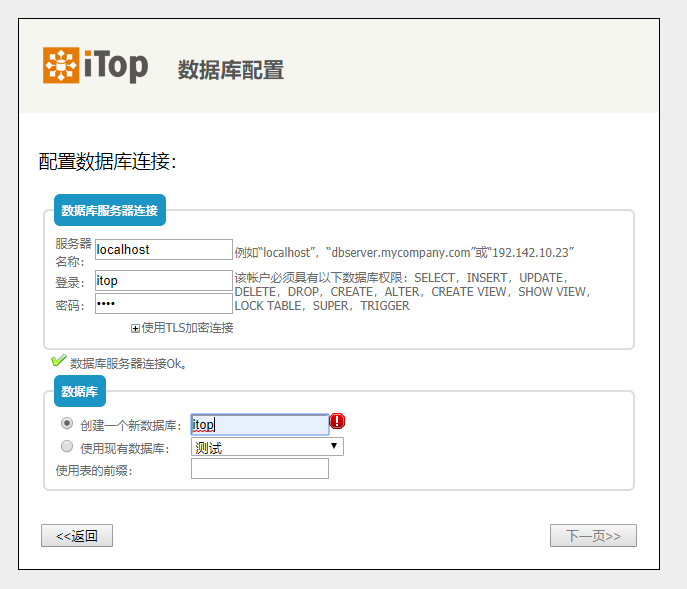Open the 测试 existing database dropdown
The image size is (687, 589).
pyautogui.click(x=267, y=447)
